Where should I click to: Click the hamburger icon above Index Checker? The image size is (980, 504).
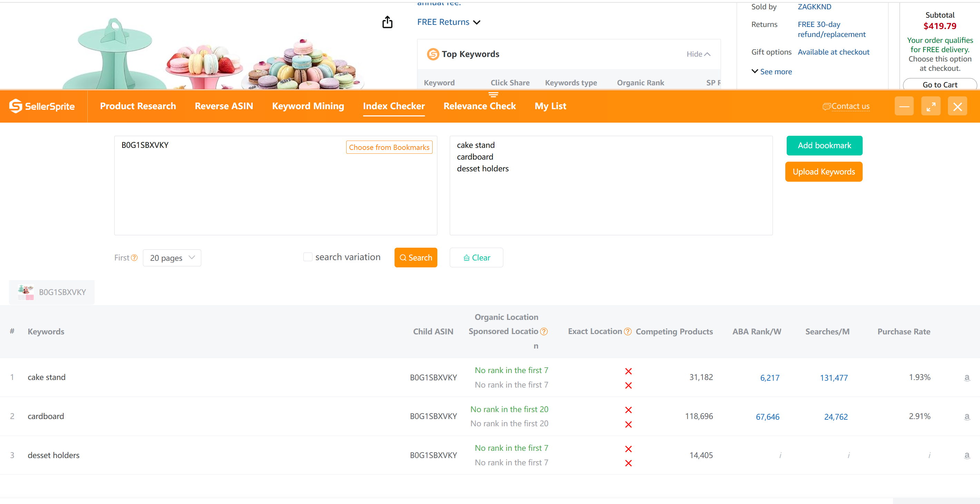pos(493,95)
